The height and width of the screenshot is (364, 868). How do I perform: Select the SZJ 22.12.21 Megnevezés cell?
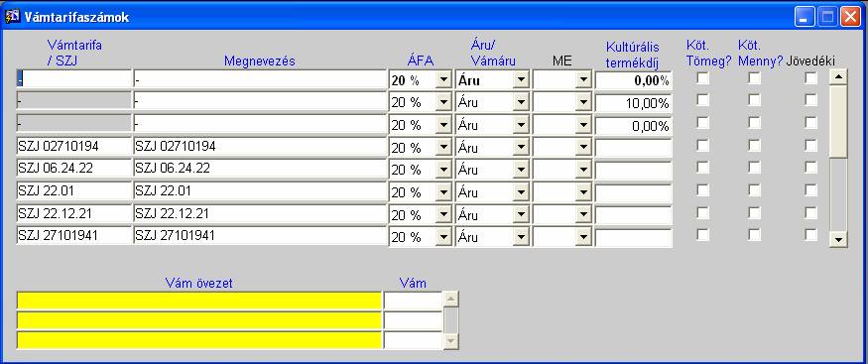[x=260, y=213]
